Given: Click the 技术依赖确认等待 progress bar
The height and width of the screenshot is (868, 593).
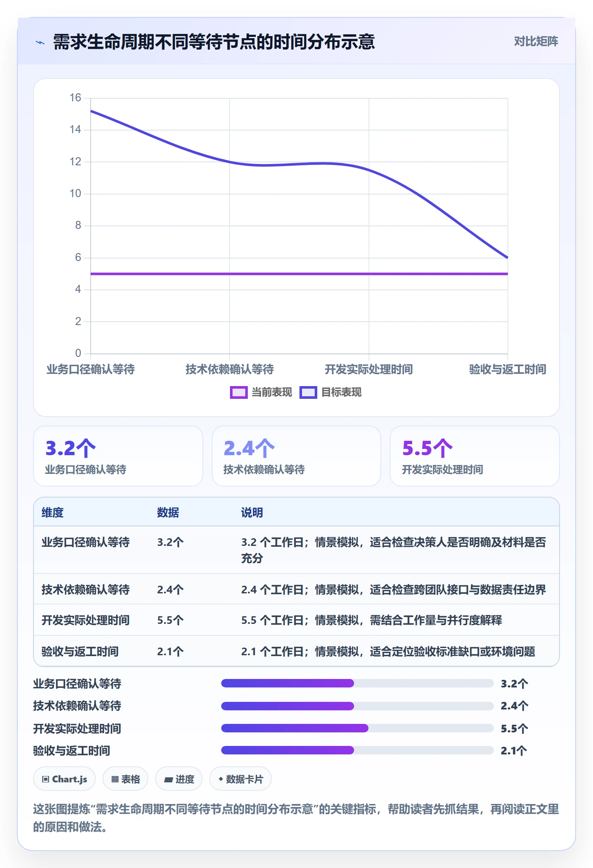Looking at the screenshot, I should click(x=357, y=706).
